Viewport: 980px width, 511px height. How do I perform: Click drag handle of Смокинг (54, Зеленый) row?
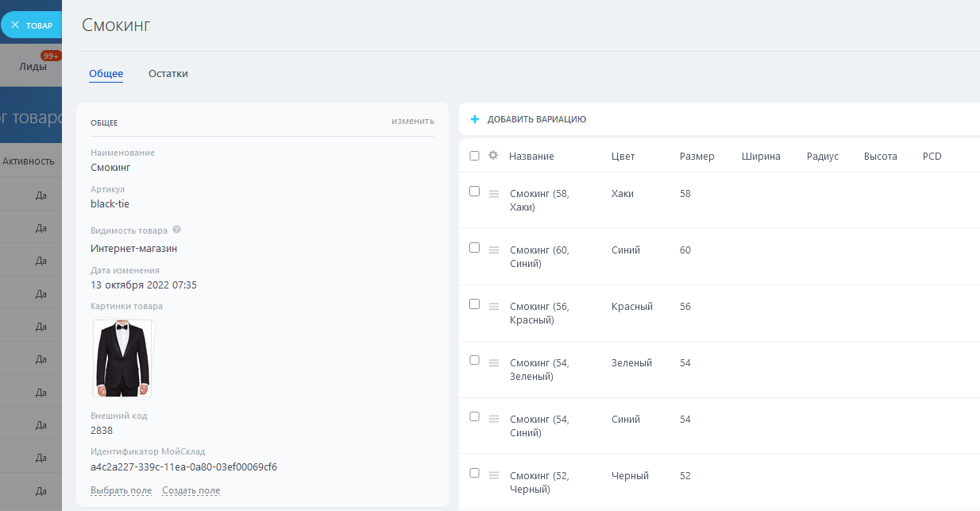(x=494, y=363)
